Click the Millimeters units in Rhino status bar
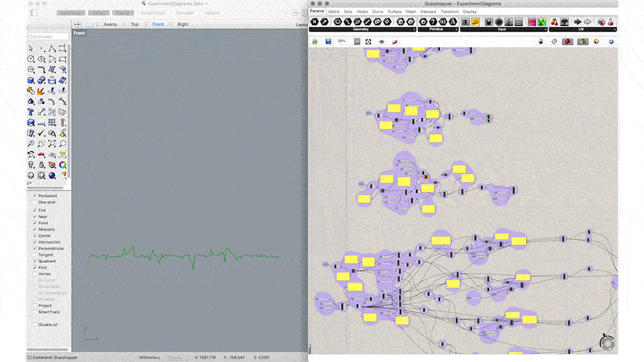Viewport: 644px width, 362px height. pyautogui.click(x=149, y=357)
